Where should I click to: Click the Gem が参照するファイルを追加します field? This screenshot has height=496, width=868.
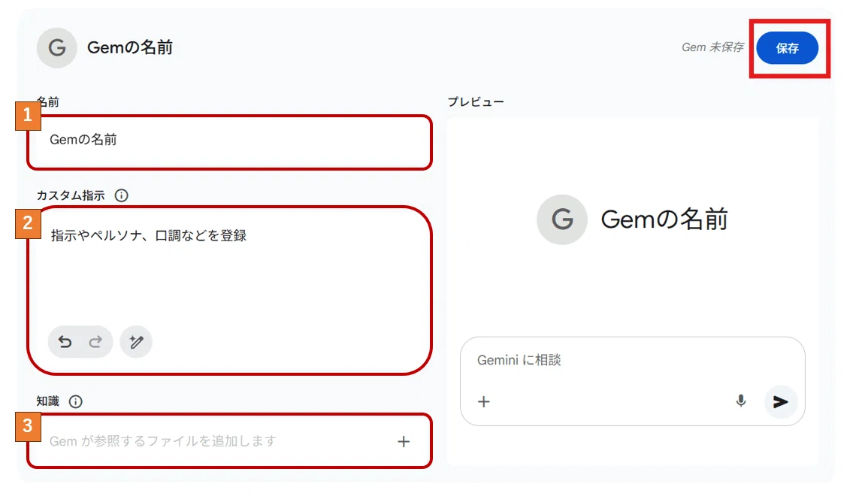(x=229, y=440)
